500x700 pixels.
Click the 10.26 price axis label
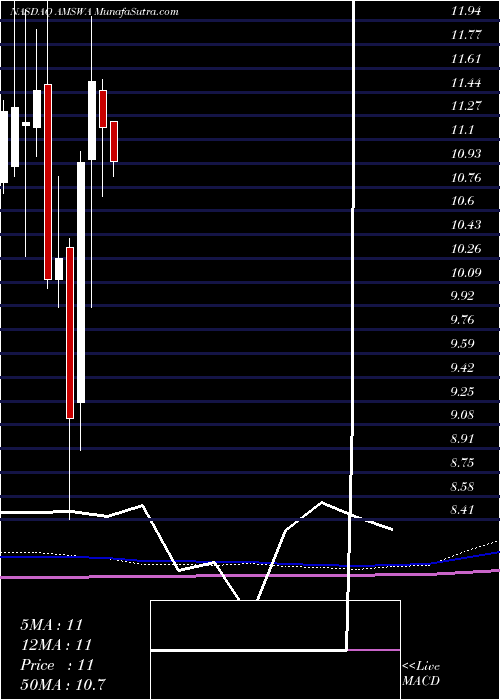[x=466, y=249]
